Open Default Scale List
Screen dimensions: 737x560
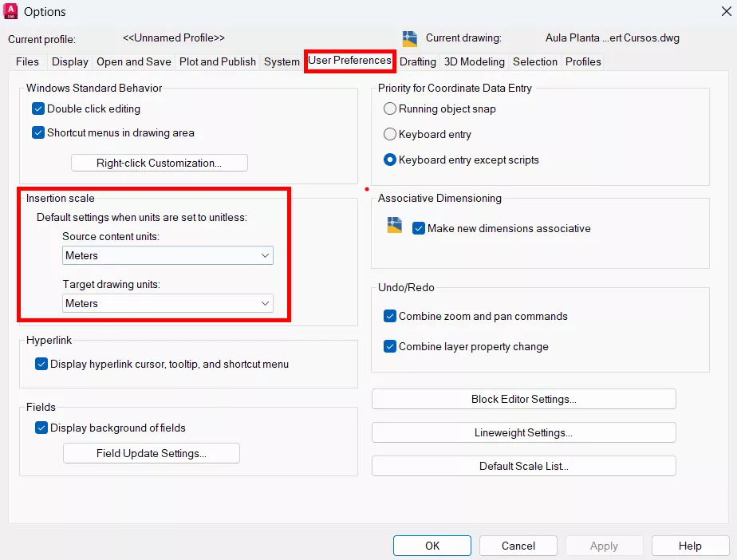click(x=523, y=466)
